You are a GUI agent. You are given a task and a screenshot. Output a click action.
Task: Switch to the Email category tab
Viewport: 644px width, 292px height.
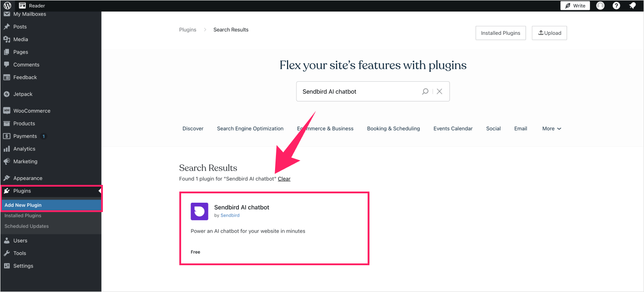tap(521, 129)
